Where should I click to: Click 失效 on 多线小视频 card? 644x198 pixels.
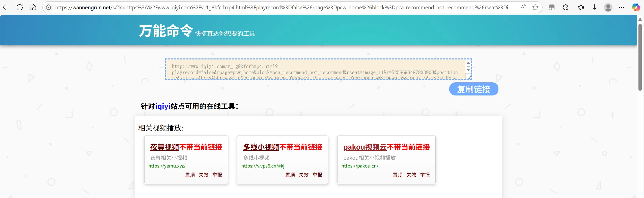[304, 175]
